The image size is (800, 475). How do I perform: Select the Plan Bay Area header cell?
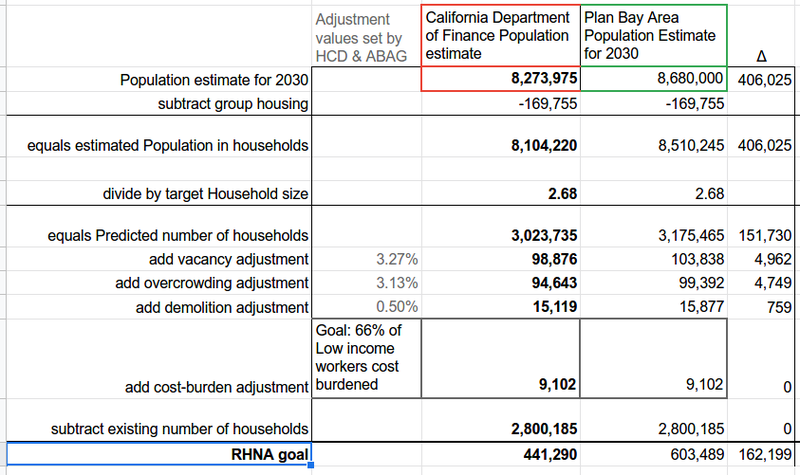pyautogui.click(x=653, y=36)
